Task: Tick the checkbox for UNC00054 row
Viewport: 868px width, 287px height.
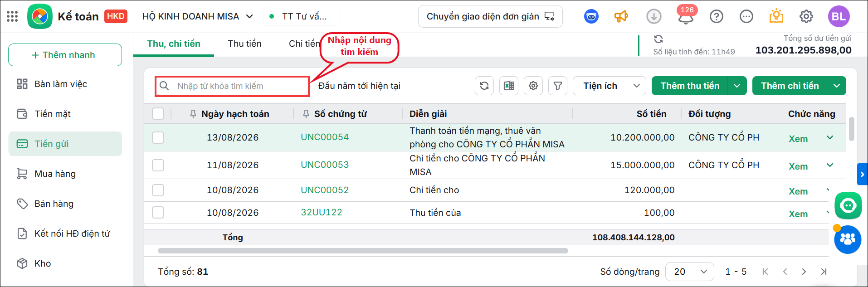Action: coord(158,137)
